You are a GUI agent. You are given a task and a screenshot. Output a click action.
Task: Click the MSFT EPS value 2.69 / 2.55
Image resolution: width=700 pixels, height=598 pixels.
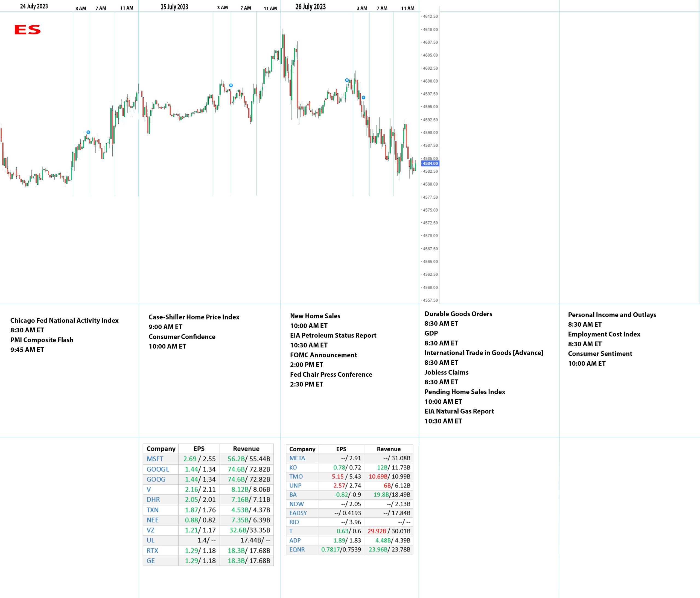coord(199,459)
